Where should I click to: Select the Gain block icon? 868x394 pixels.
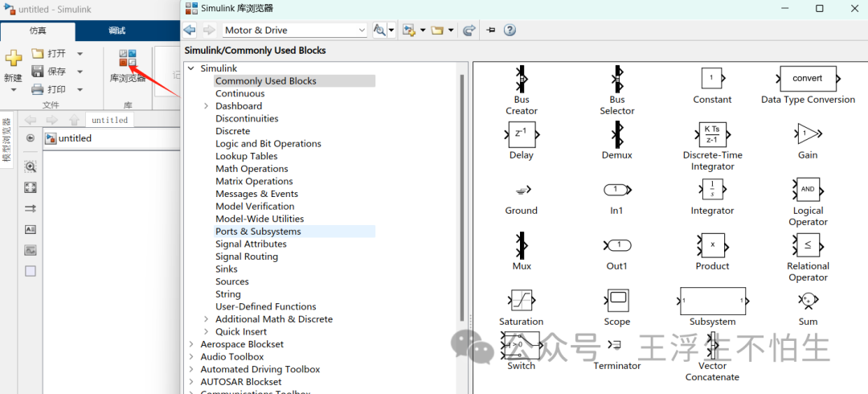tap(808, 133)
